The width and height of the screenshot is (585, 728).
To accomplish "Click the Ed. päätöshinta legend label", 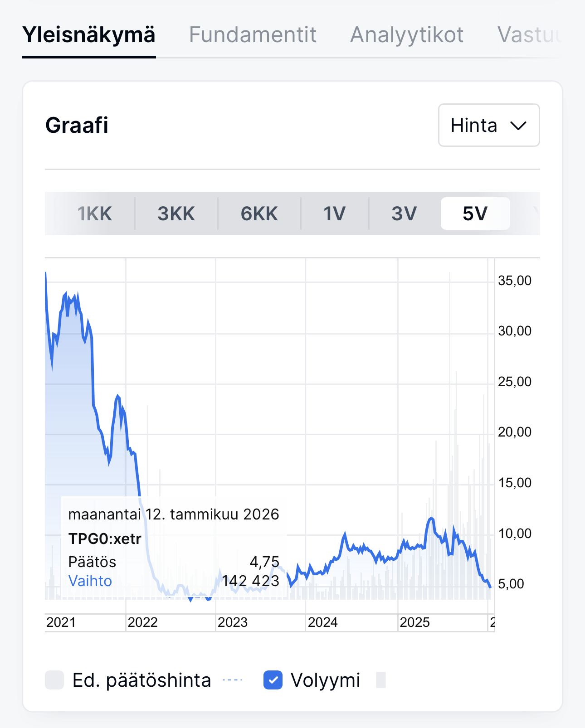I will 141,680.
